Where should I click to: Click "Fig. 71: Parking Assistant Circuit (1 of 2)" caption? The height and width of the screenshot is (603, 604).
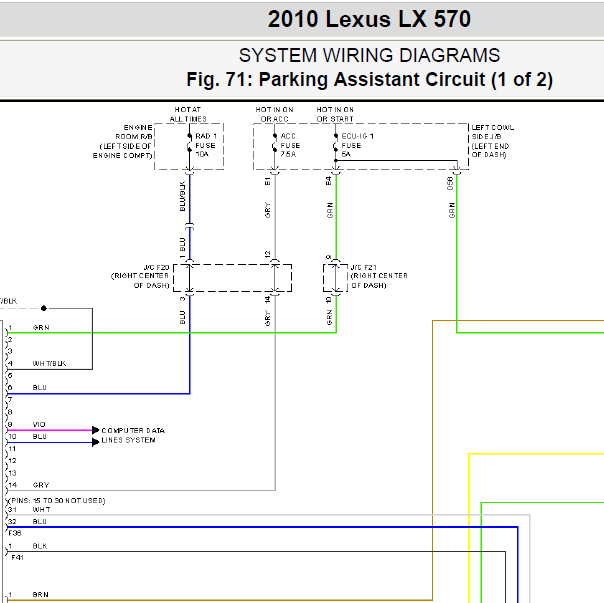369,80
